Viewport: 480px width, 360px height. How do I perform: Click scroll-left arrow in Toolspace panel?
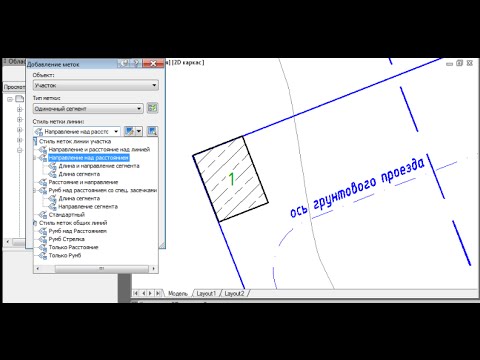[x=8, y=242]
